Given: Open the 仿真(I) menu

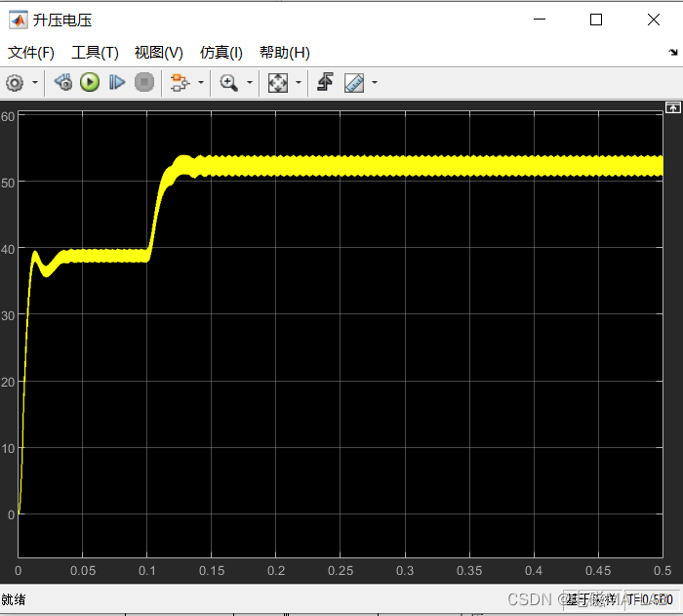Looking at the screenshot, I should tap(221, 53).
